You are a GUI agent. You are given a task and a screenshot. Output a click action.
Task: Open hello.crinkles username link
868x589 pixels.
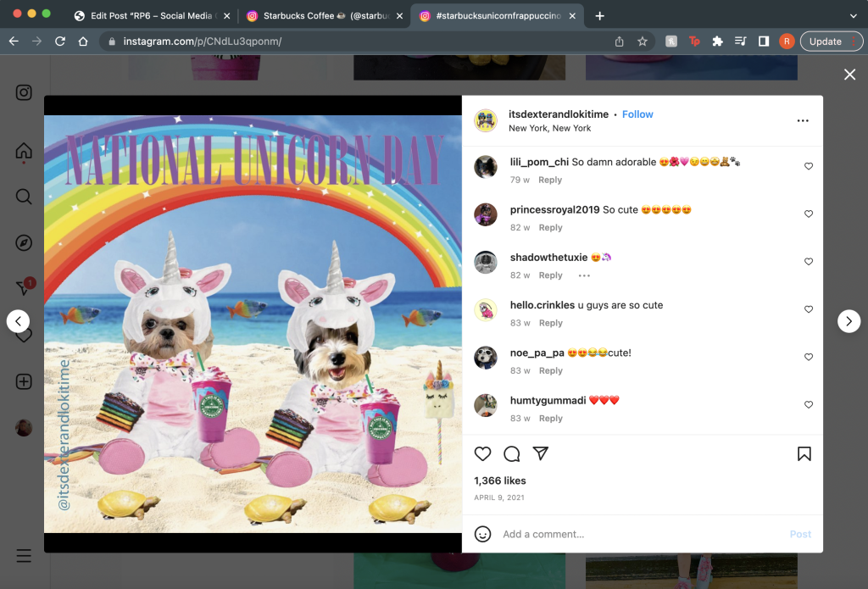[x=542, y=305]
